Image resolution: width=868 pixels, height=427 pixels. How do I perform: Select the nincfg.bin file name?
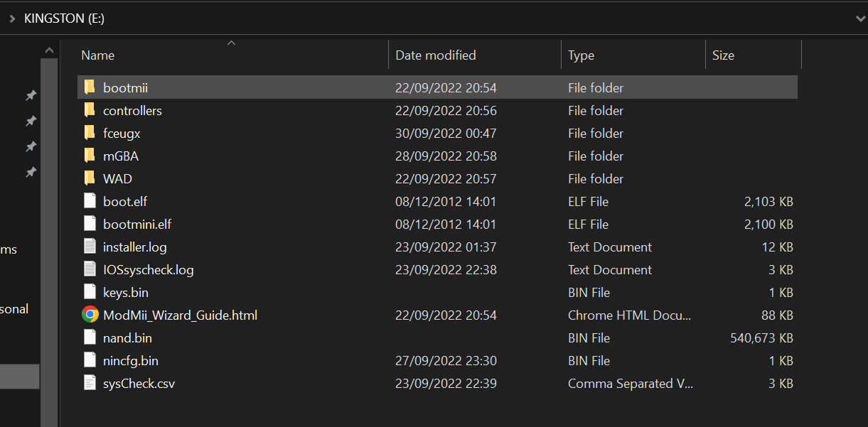pos(131,361)
